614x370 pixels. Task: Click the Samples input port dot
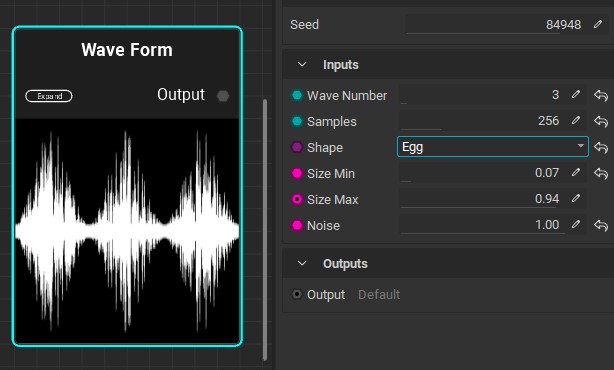pyautogui.click(x=297, y=121)
